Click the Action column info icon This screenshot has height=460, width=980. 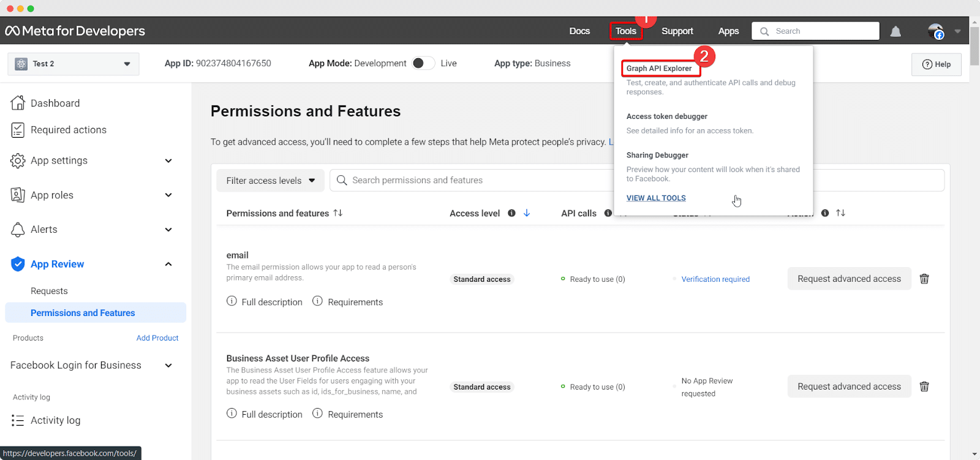tap(825, 213)
